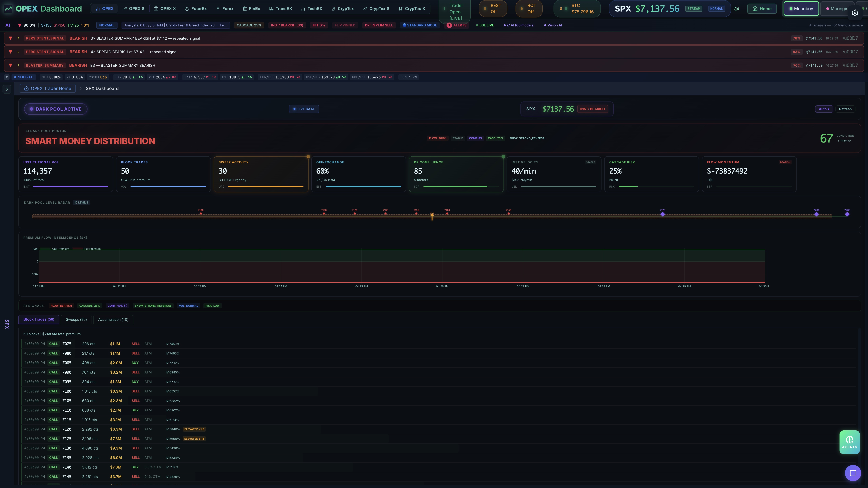Select the OPEX nav tab

[x=104, y=9]
